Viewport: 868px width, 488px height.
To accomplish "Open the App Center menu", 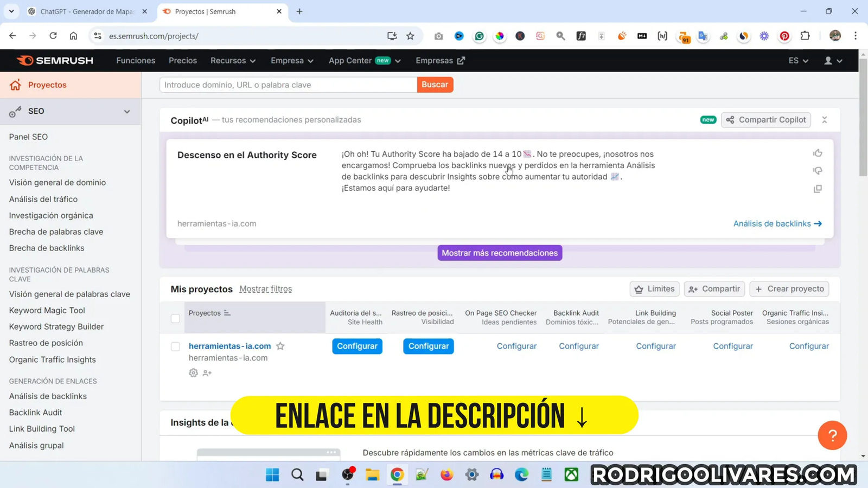I will tap(364, 60).
